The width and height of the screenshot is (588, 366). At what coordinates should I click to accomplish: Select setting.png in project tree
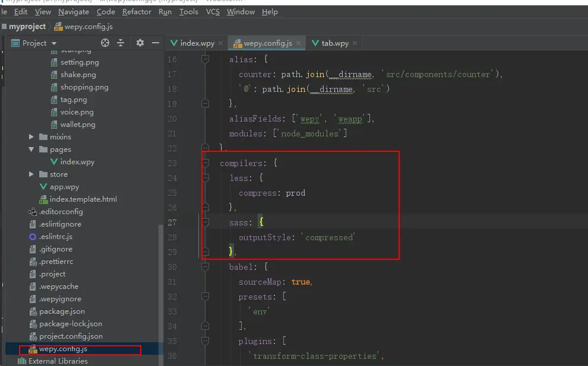(80, 62)
